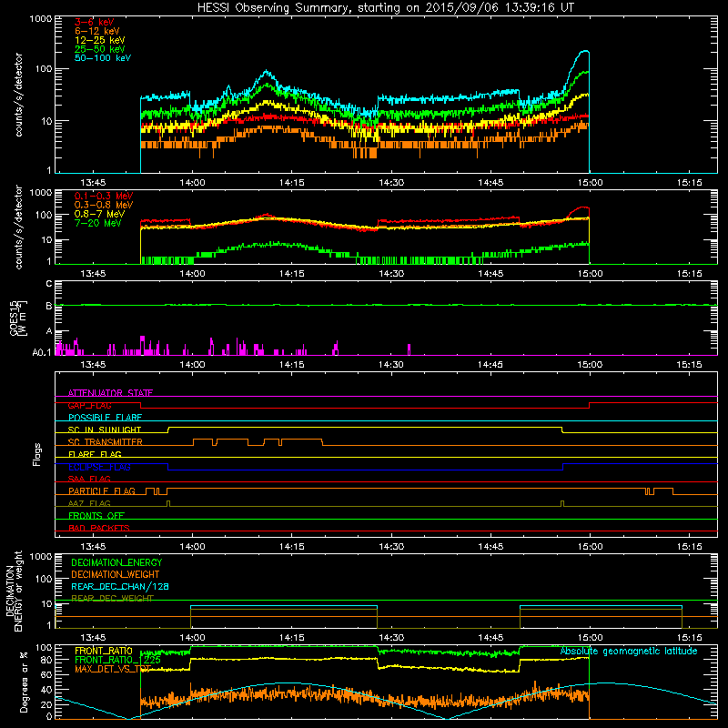Select the FRONT_RATIO_1225 legend label
The width and height of the screenshot is (728, 728).
(117, 660)
